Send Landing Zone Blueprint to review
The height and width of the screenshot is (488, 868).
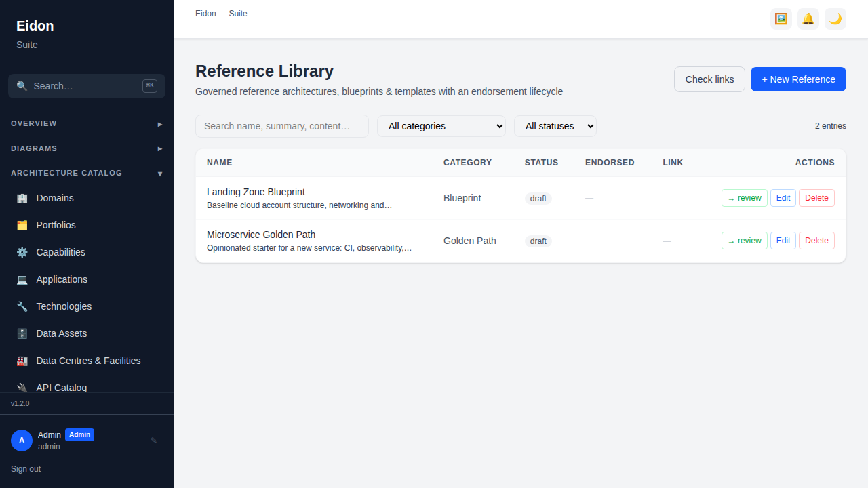click(745, 198)
